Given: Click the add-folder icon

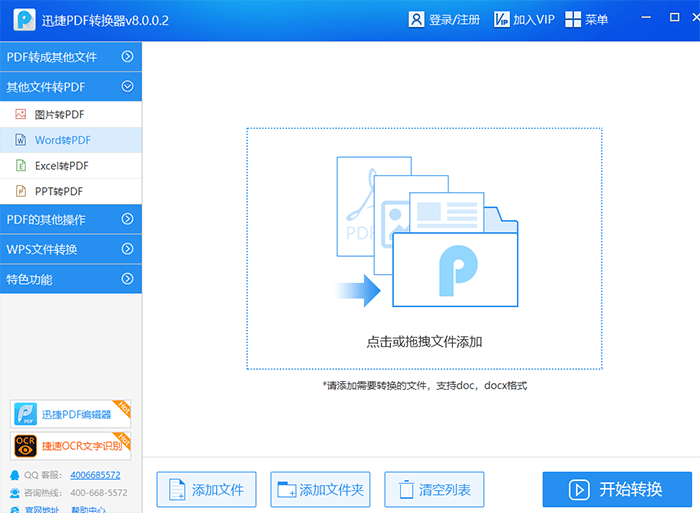Looking at the screenshot, I should 287,489.
